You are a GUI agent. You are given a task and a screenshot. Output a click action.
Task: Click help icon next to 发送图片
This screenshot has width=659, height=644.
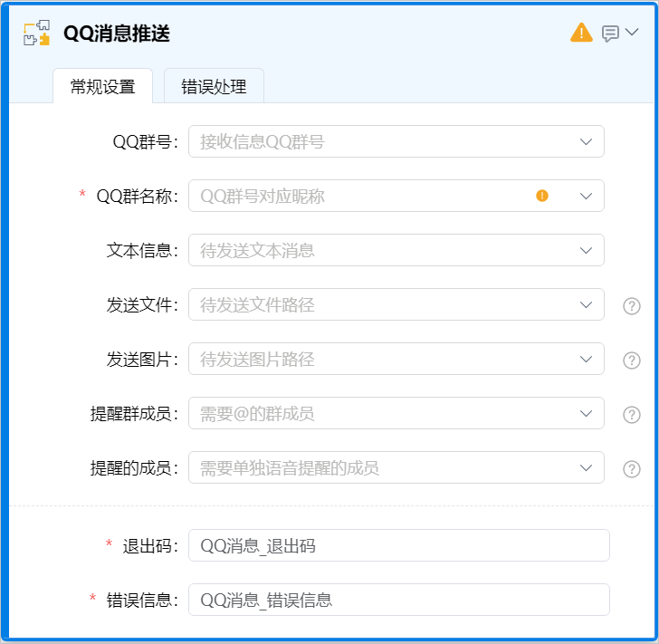[632, 360]
